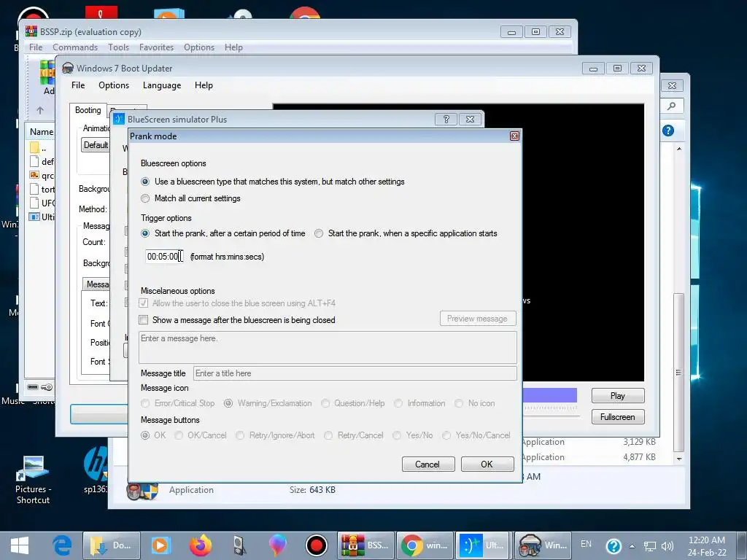Click the Downloads folder taskbar button
The height and width of the screenshot is (560, 747).
click(x=112, y=545)
